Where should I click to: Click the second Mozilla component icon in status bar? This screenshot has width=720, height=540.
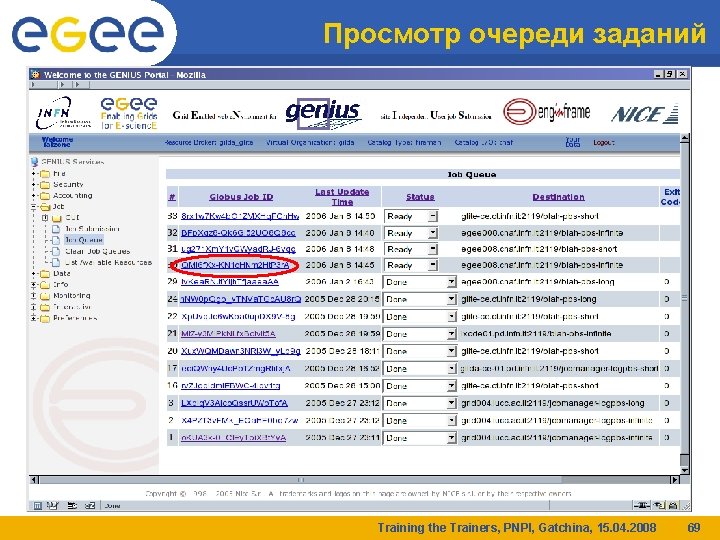(x=53, y=506)
